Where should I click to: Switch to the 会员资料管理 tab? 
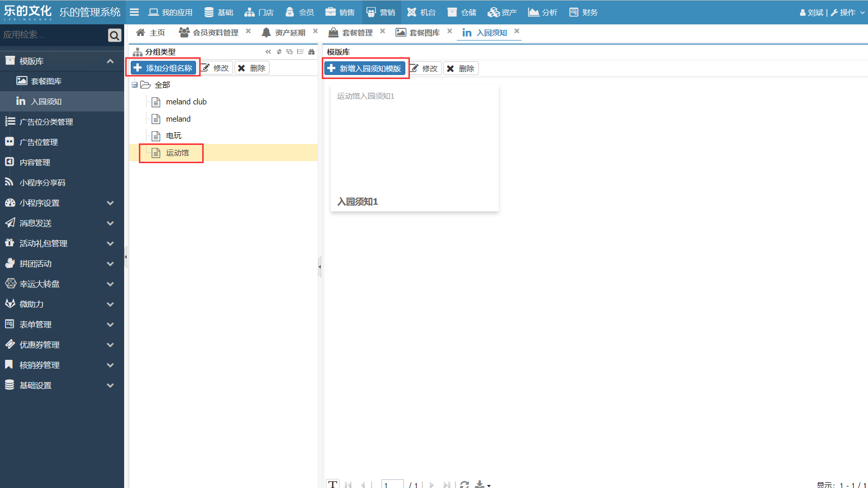[209, 32]
